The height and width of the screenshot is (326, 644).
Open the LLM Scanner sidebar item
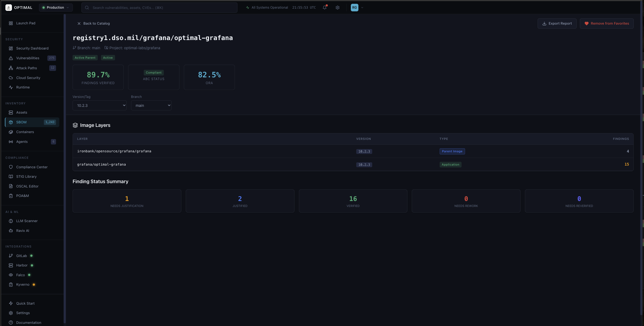[27, 221]
